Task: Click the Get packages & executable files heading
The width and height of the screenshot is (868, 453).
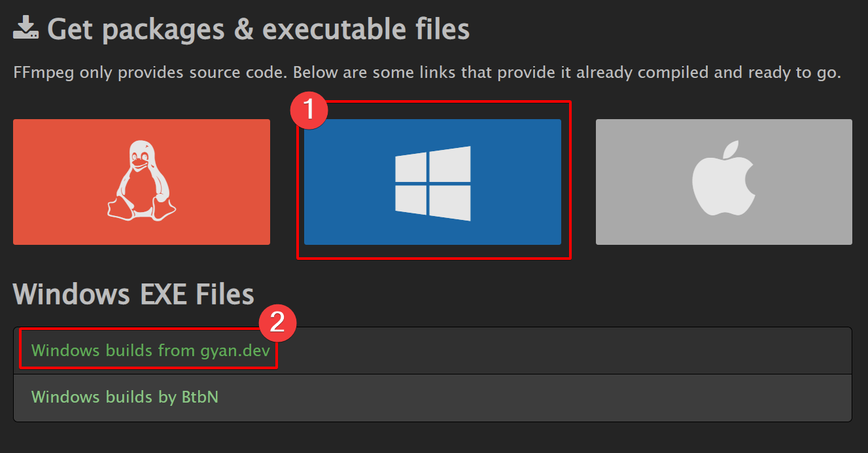Action: [x=258, y=29]
